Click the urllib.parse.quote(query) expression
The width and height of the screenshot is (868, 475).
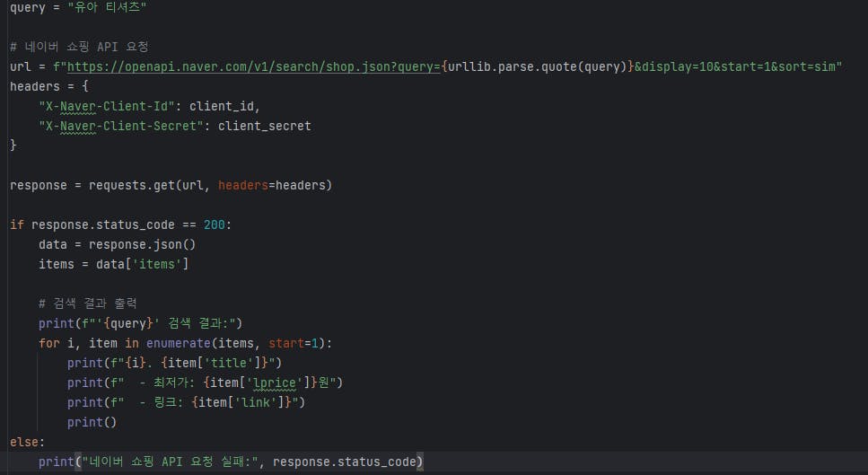click(x=537, y=66)
